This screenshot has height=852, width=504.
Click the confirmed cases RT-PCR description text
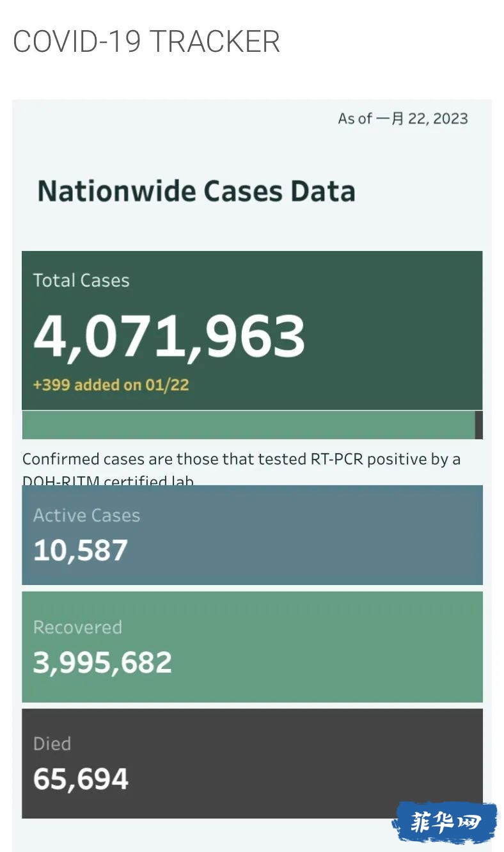241,459
